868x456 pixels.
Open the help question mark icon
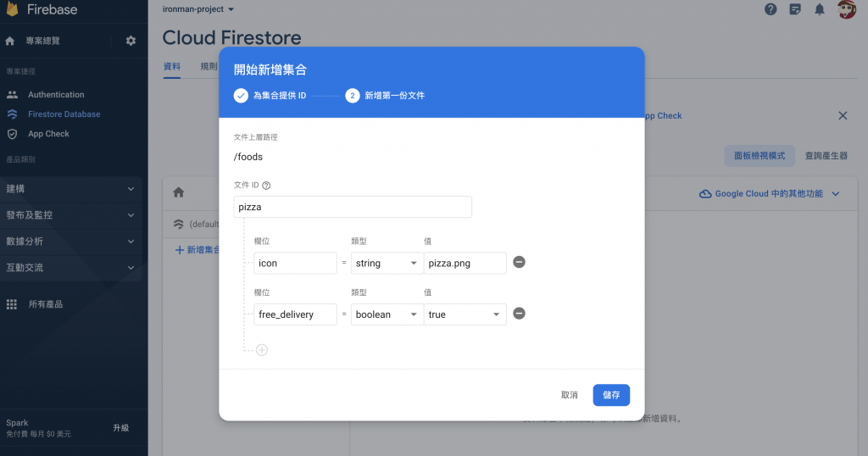click(771, 9)
